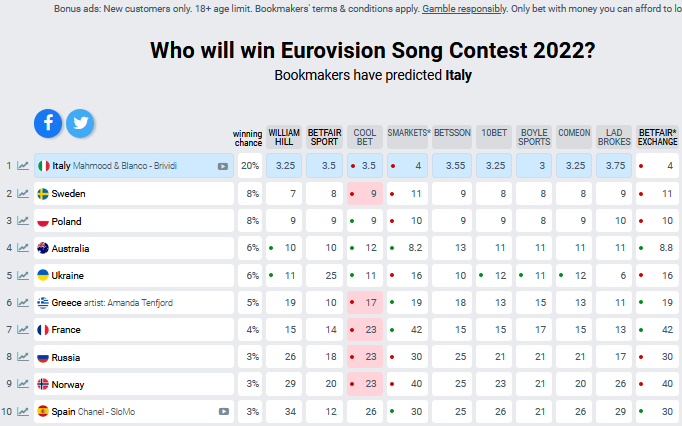
Task: Open Norway's odds trend chart icon
Action: point(23,384)
